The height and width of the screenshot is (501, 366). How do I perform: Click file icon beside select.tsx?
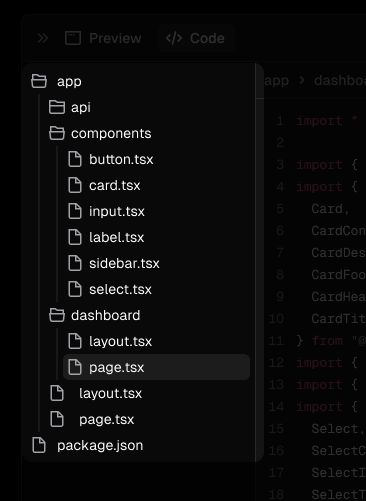75,289
